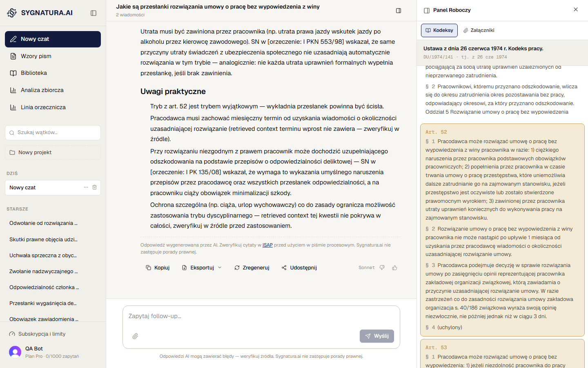Open Linia orzecznicza page
This screenshot has width=588, height=368.
(53, 107)
